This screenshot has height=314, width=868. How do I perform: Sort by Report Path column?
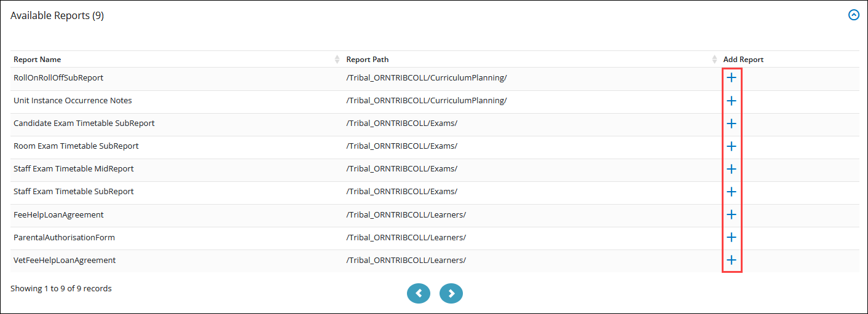367,60
